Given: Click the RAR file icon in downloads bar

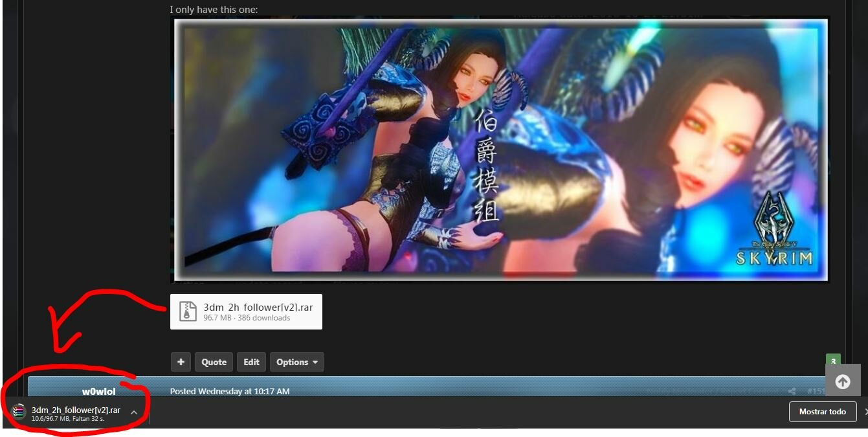Looking at the screenshot, I should 18,412.
